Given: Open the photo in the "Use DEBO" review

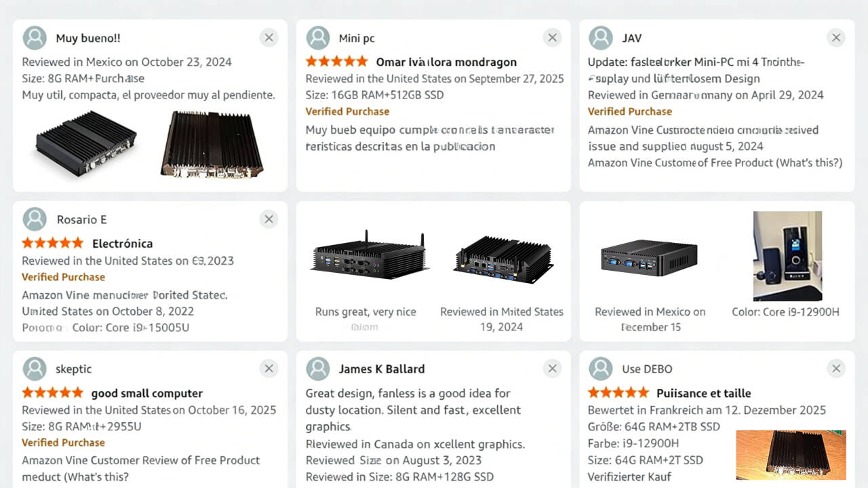Looking at the screenshot, I should click(791, 454).
